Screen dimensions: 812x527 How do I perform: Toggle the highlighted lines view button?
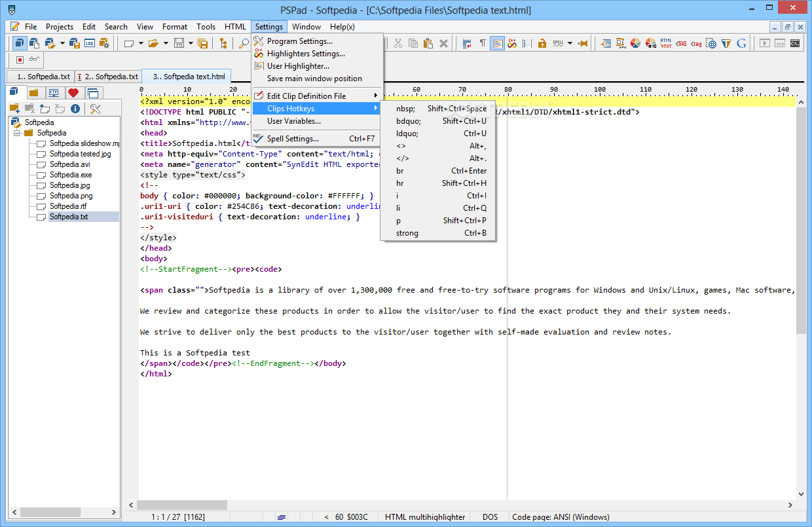click(x=497, y=43)
